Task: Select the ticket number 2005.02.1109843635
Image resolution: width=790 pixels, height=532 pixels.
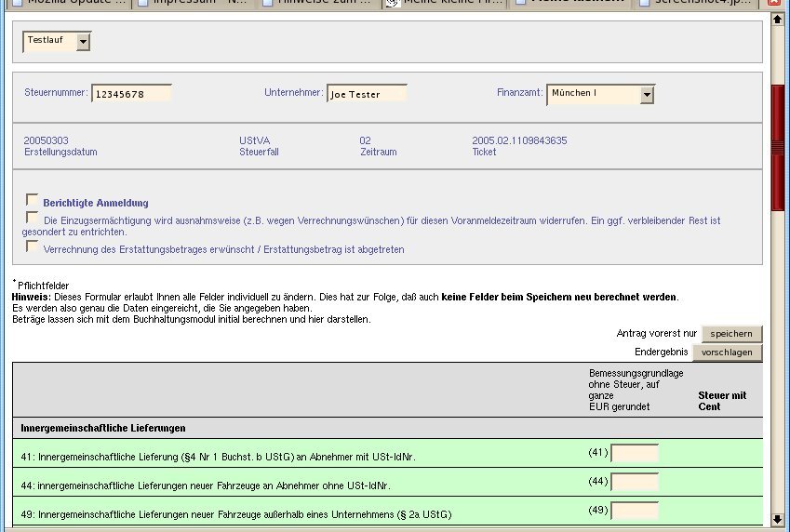Action: click(x=519, y=140)
